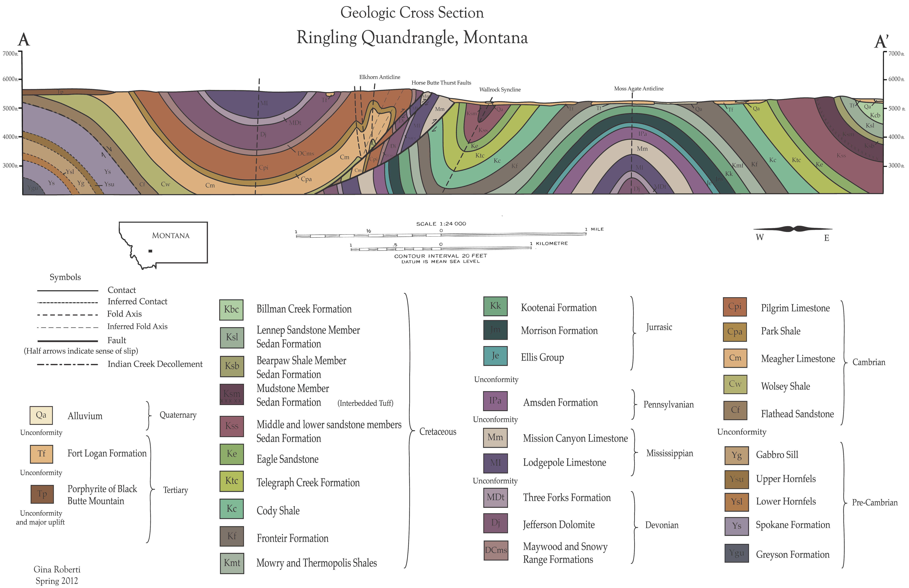Select the Ysu Upper Hornfels legend swatch

pos(737,480)
